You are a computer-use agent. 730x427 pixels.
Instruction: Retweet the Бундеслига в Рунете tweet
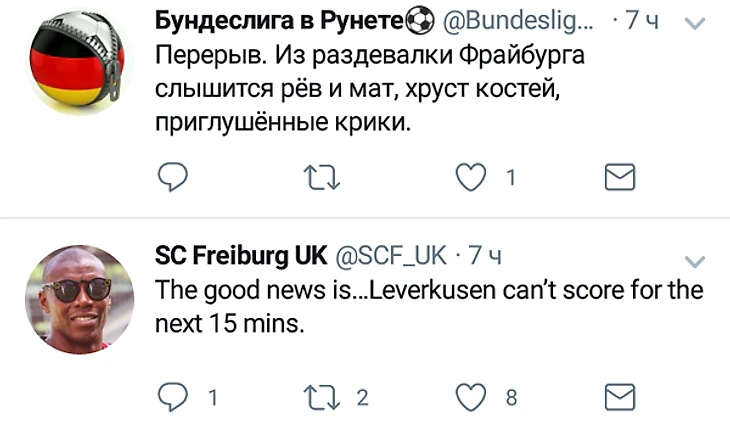(323, 177)
